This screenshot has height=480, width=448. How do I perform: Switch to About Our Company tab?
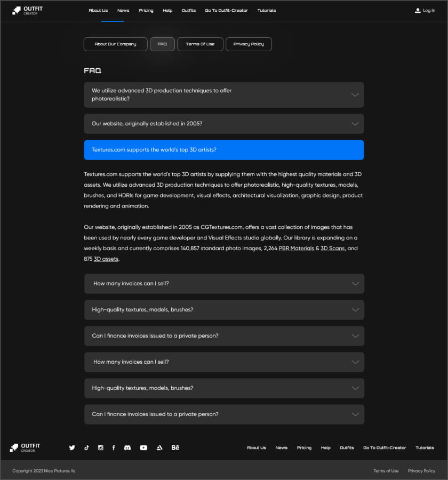tap(115, 44)
